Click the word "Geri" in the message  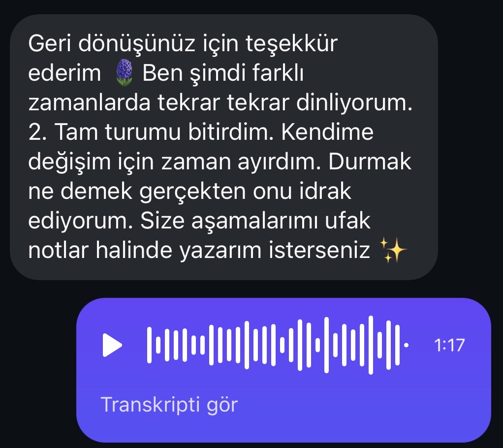tap(49, 43)
